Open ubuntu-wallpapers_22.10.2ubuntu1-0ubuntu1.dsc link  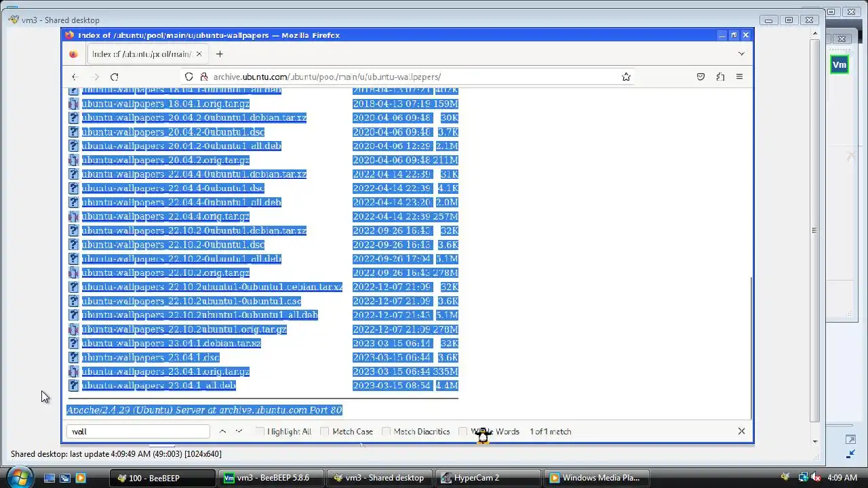[191, 301]
